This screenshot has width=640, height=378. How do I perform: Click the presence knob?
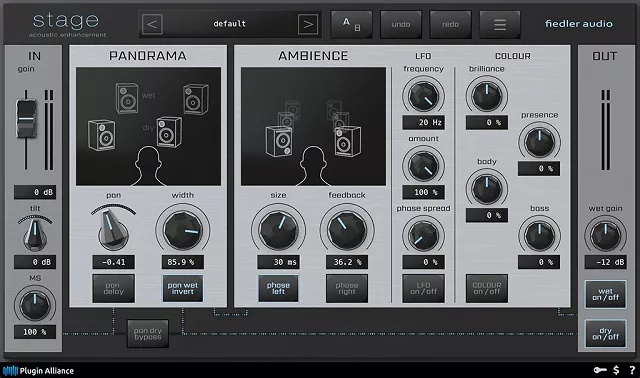tap(539, 142)
